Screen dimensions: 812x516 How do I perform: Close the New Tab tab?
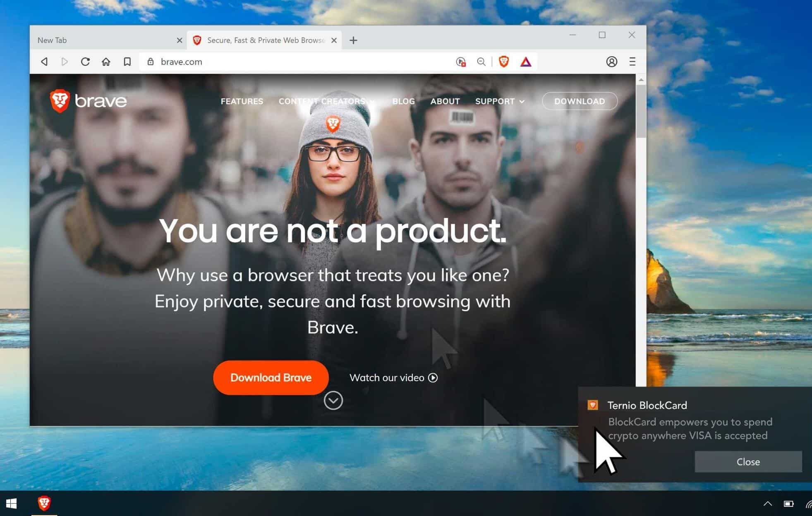click(x=180, y=40)
